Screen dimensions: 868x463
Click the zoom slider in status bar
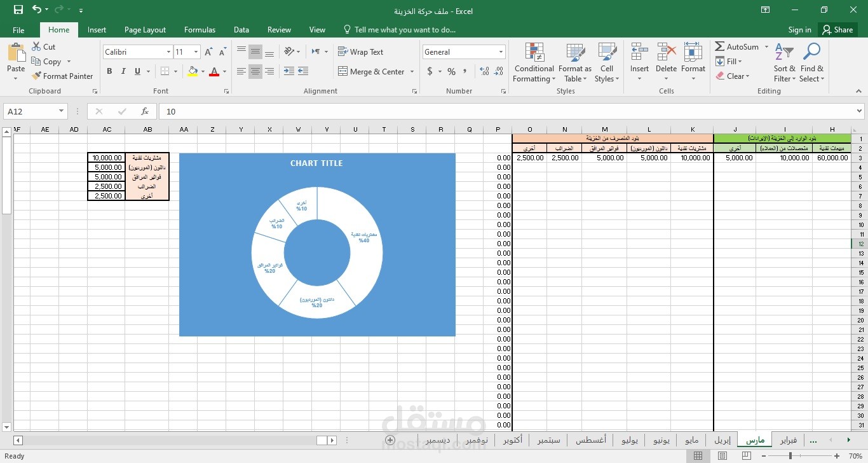pyautogui.click(x=790, y=456)
